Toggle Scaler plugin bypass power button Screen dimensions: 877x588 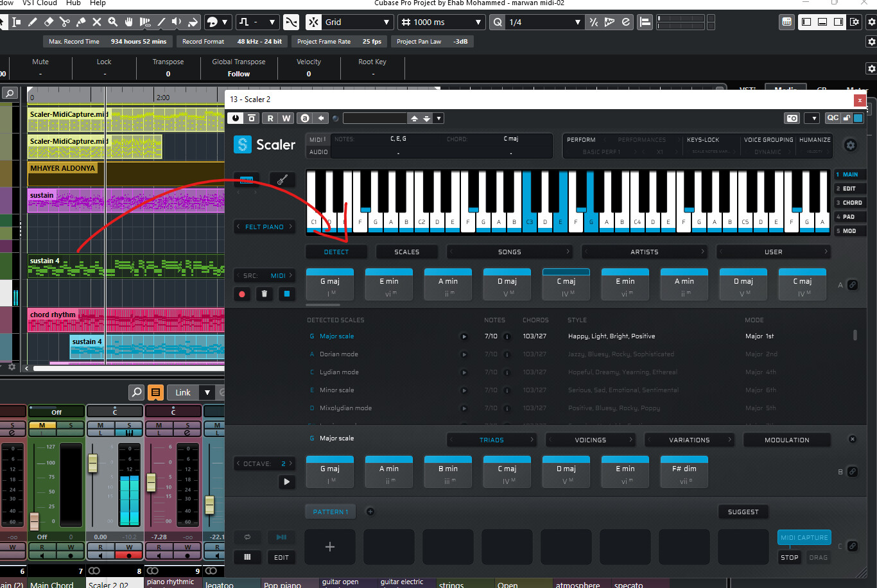pos(235,118)
